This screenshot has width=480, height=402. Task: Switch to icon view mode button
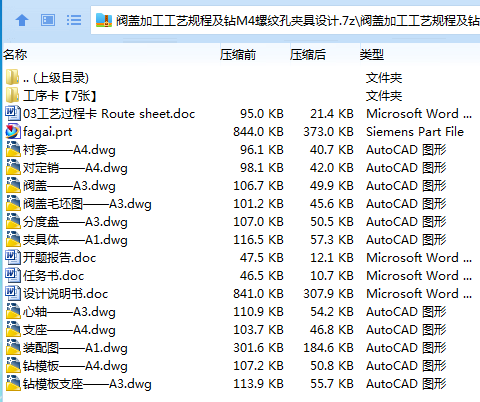point(48,20)
